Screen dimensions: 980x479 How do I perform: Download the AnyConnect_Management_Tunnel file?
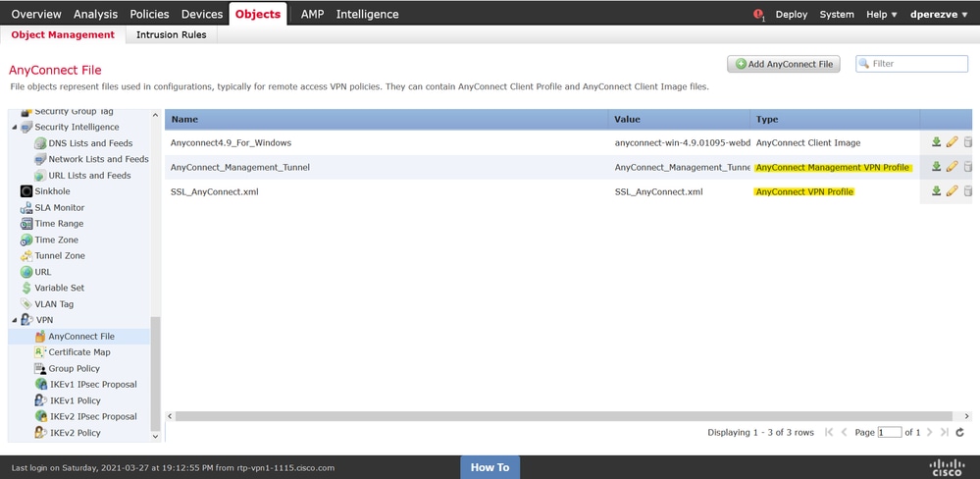[936, 166]
